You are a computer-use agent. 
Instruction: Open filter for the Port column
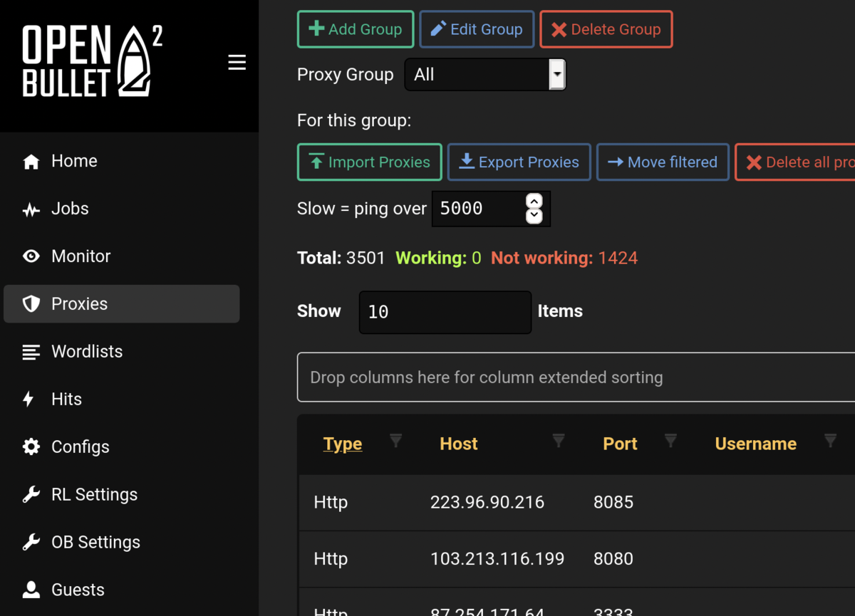pyautogui.click(x=670, y=441)
